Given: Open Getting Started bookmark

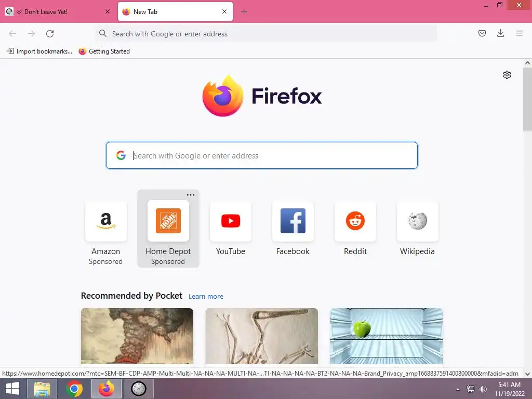Looking at the screenshot, I should click(x=104, y=51).
